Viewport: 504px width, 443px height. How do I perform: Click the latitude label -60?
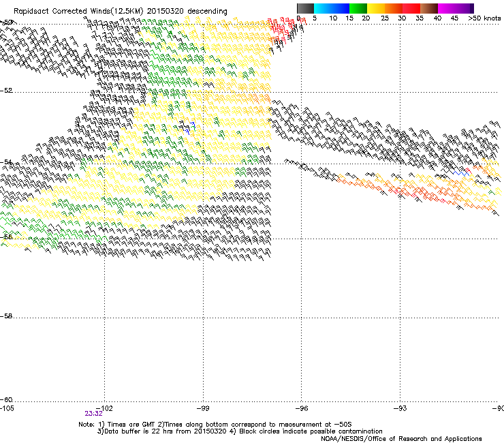point(6,400)
